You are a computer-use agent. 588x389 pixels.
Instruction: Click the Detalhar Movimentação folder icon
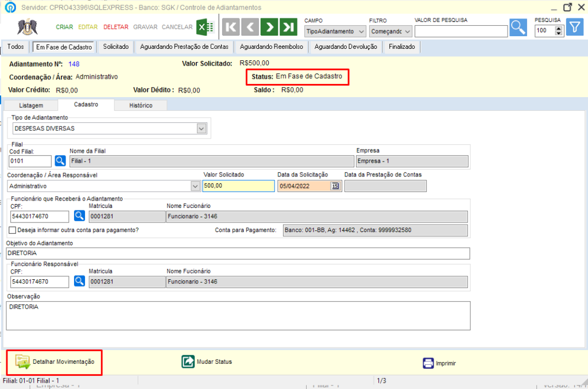point(22,361)
